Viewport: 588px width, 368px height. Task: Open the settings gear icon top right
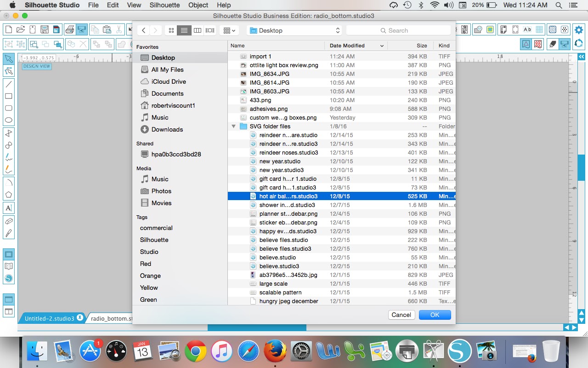coord(579,30)
